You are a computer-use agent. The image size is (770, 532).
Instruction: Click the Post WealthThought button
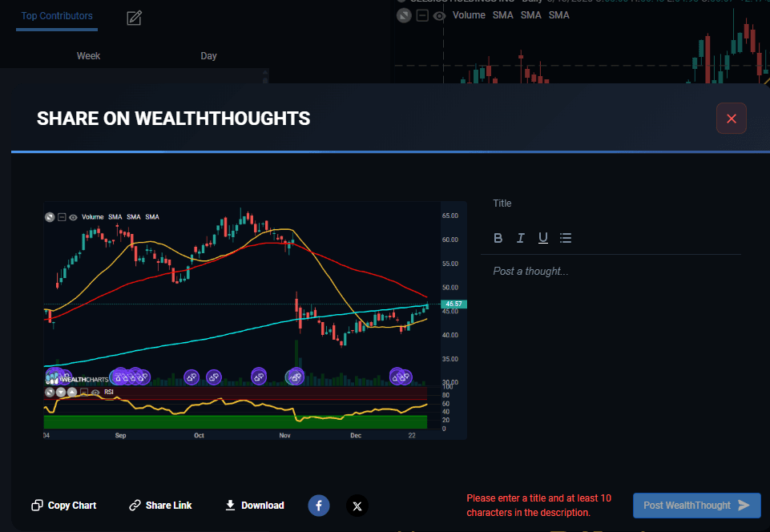[697, 506]
